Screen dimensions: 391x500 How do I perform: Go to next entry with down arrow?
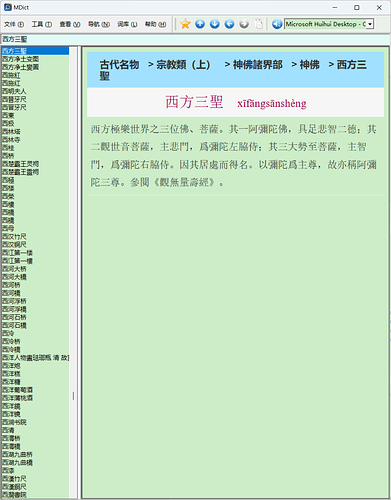pyautogui.click(x=215, y=24)
